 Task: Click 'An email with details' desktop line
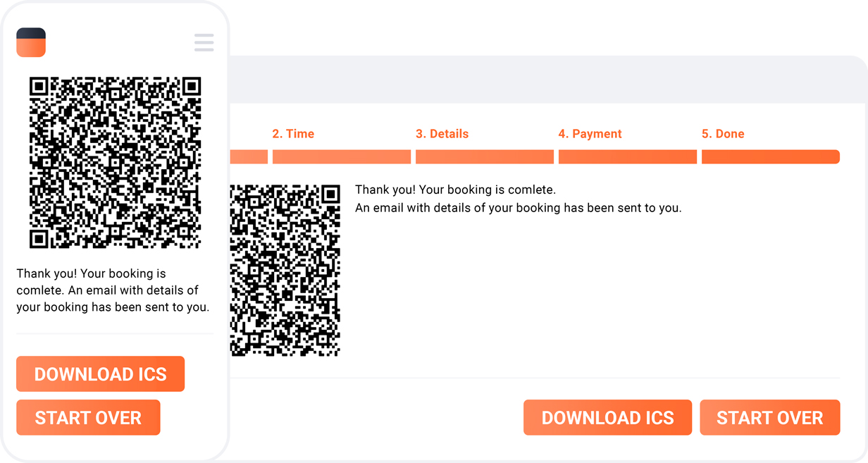[518, 208]
